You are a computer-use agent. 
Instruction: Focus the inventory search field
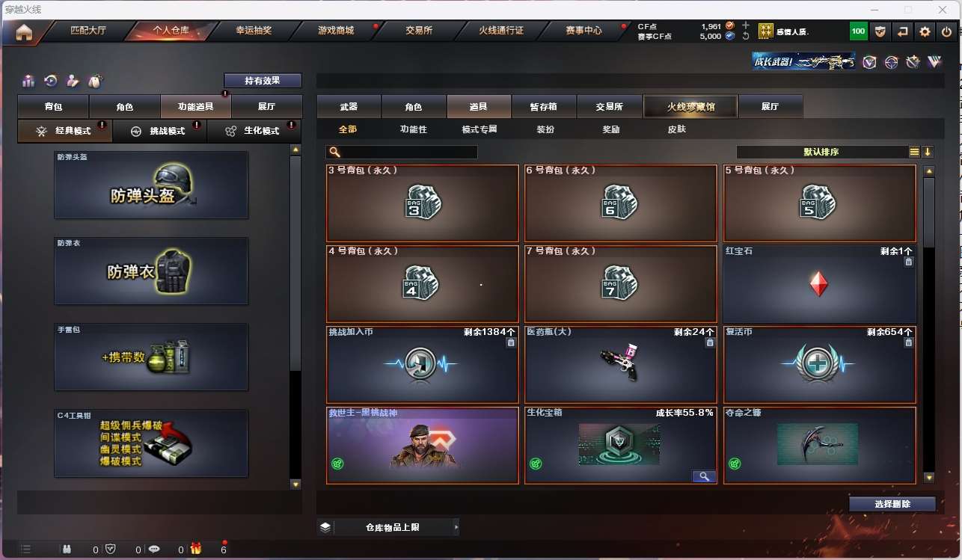pyautogui.click(x=402, y=152)
